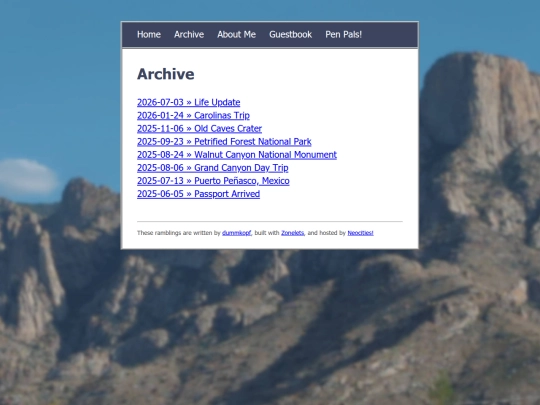
Task: Open the About Me page
Action: (236, 34)
